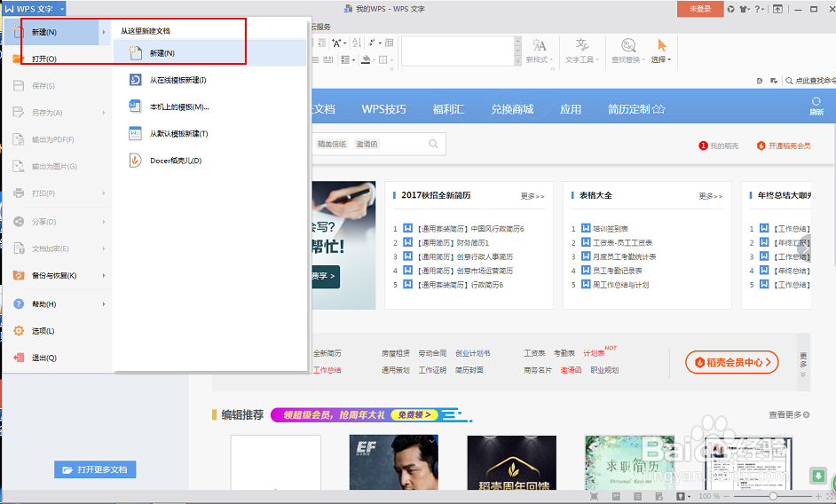
Task: Choose 从在线模板新建(I)
Action: tap(210, 80)
